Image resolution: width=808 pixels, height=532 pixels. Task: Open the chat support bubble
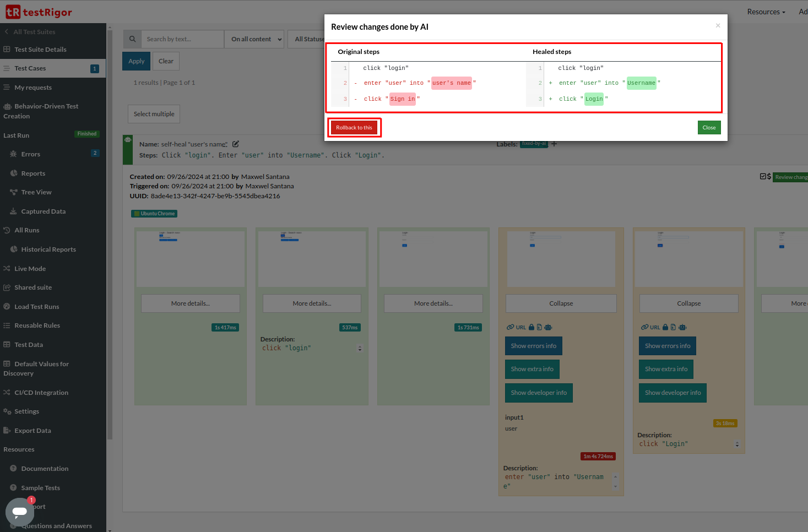click(20, 512)
